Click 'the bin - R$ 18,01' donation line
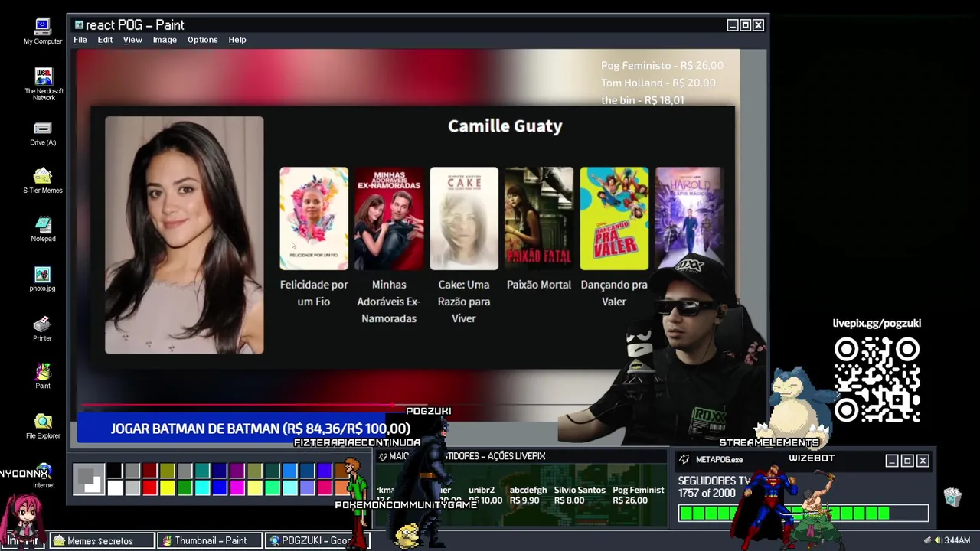The height and width of the screenshot is (551, 980). click(642, 100)
